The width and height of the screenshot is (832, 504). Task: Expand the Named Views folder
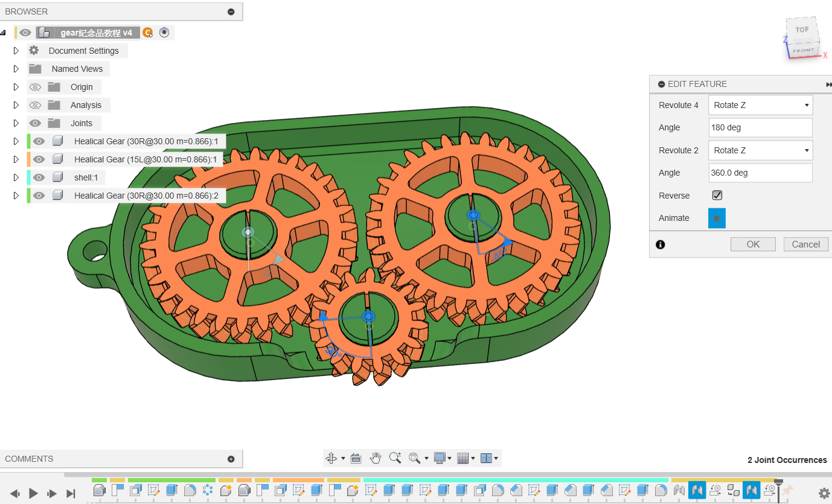16,69
